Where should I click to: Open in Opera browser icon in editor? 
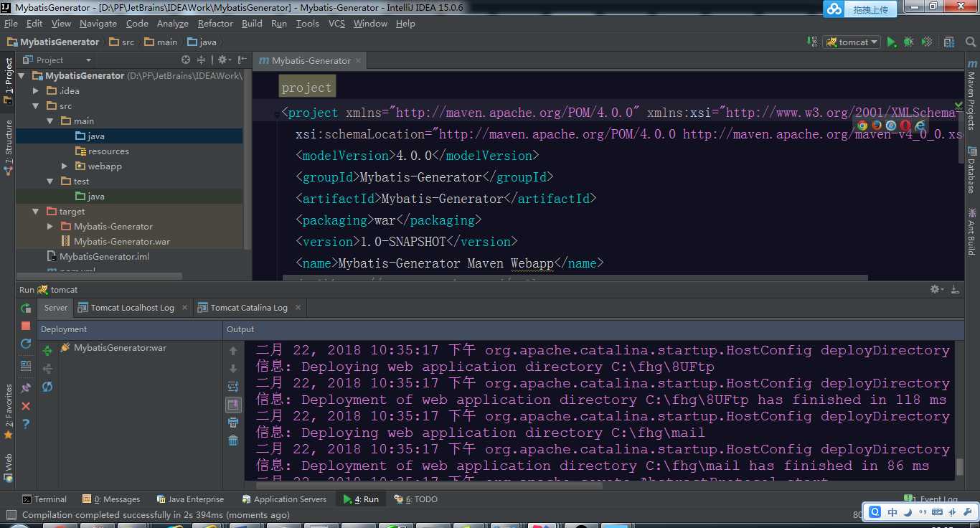905,126
